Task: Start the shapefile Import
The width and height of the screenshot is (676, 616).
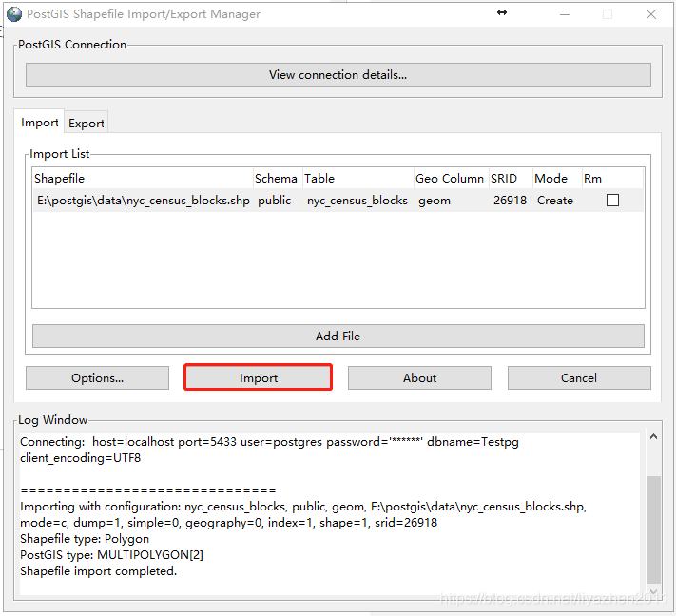Action: (x=259, y=377)
